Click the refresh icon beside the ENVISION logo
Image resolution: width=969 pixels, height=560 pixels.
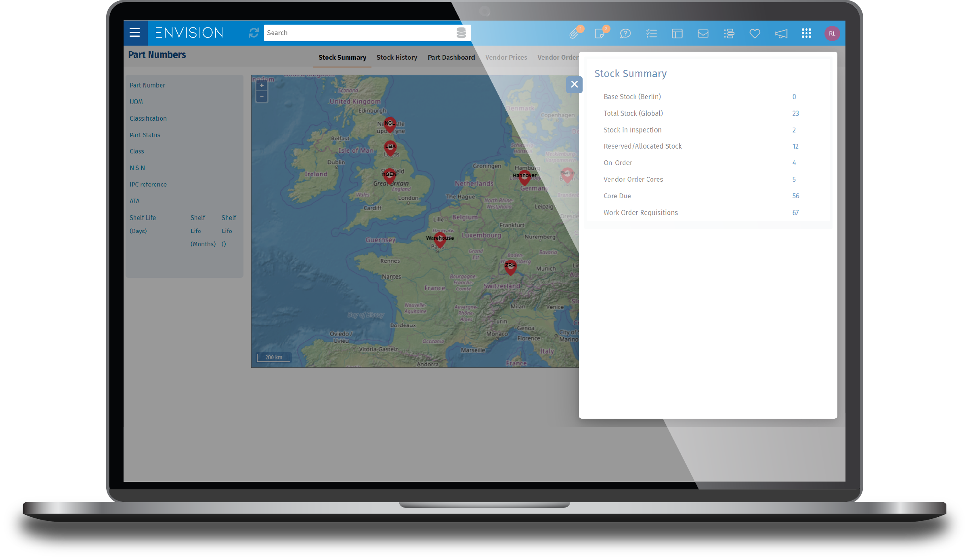(x=254, y=33)
